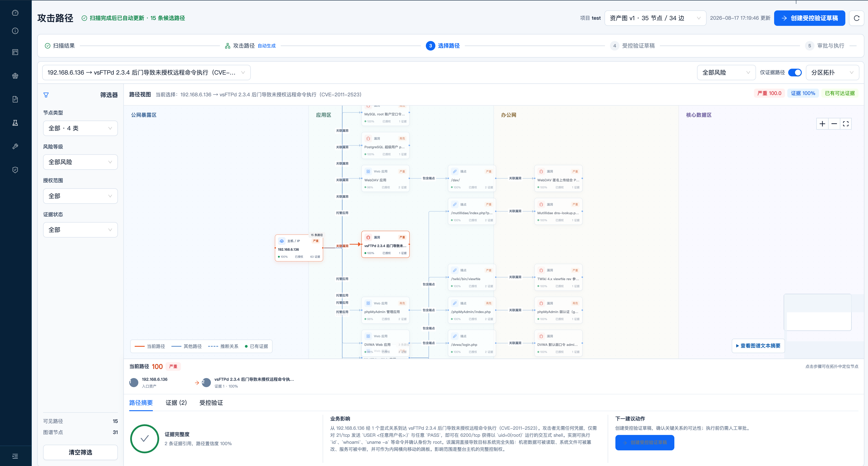
Task: Open the 授权范围 filter dropdown
Action: point(80,196)
